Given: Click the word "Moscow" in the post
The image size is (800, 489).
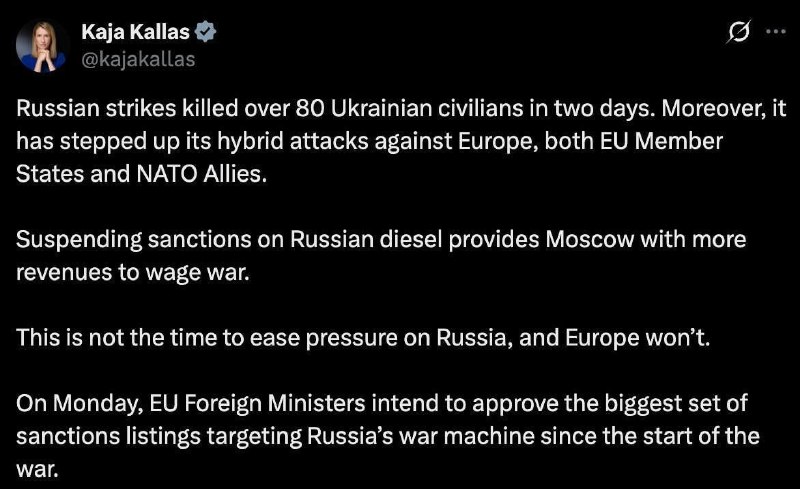Looking at the screenshot, I should click(590, 239).
